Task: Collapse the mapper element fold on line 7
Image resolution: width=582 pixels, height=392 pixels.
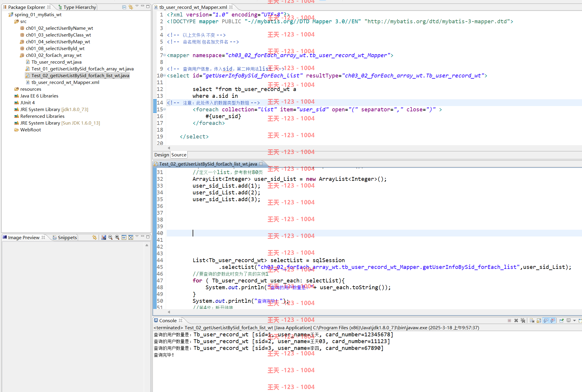Action: [165, 55]
